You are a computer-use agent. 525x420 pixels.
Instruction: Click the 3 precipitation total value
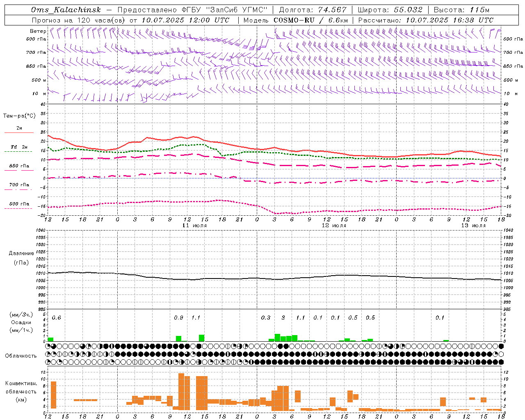[x=283, y=318]
